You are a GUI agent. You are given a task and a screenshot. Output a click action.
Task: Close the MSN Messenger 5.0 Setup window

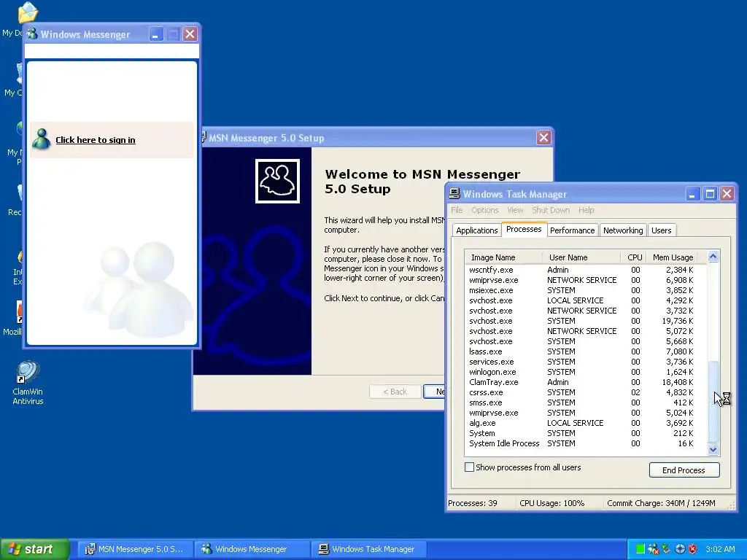click(x=543, y=138)
